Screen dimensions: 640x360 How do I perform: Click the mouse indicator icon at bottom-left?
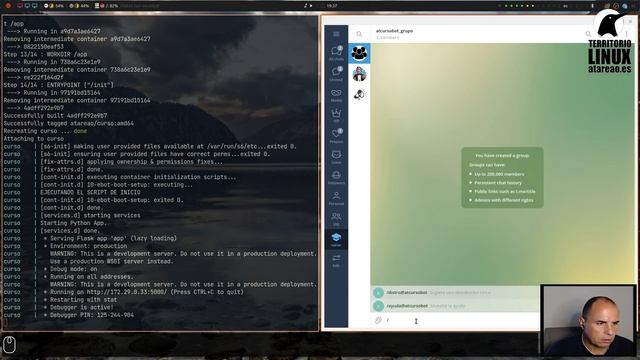[x=9, y=344]
